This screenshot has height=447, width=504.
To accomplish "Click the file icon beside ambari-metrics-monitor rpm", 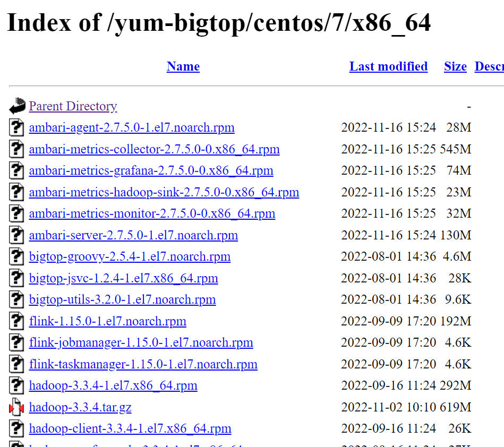I will [16, 213].
